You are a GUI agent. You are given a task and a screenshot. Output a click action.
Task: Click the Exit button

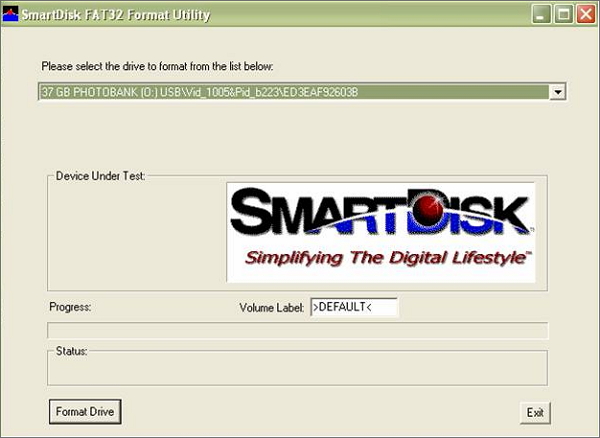[535, 412]
